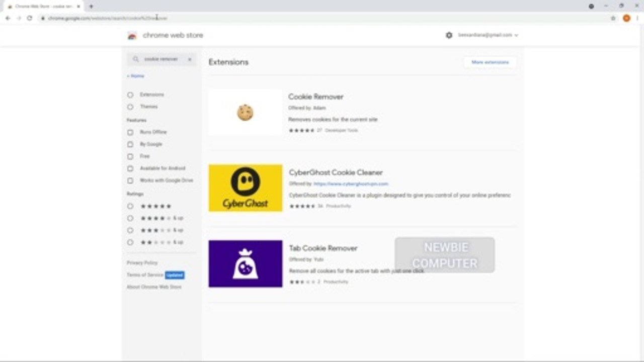The height and width of the screenshot is (362, 644).
Task: Enable the Available for Android checkbox
Action: pyautogui.click(x=130, y=168)
